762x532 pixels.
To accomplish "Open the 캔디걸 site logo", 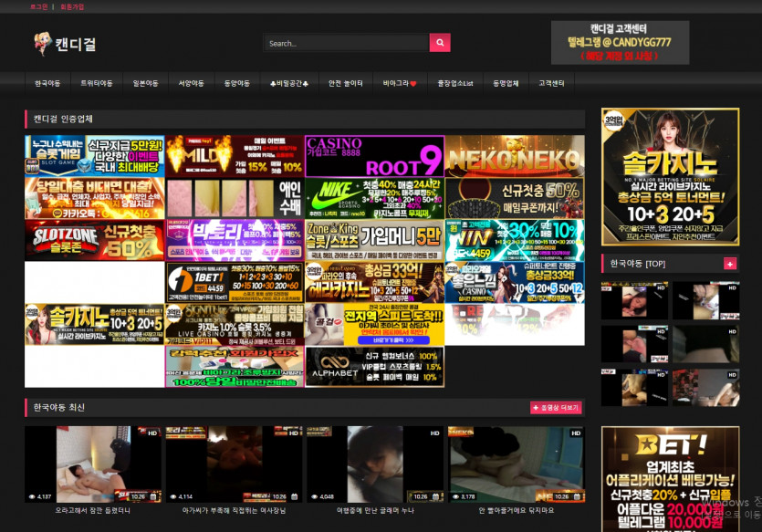I will [x=66, y=43].
